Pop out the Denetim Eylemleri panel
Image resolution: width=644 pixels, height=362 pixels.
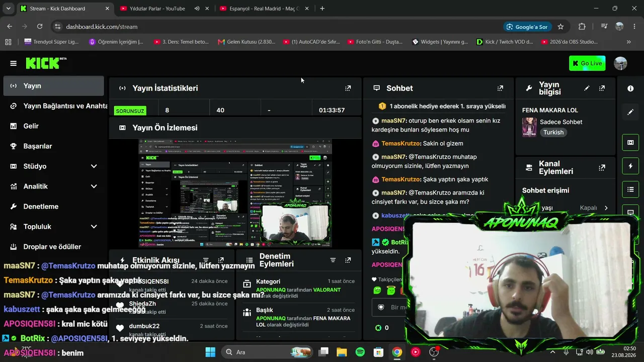pyautogui.click(x=348, y=260)
